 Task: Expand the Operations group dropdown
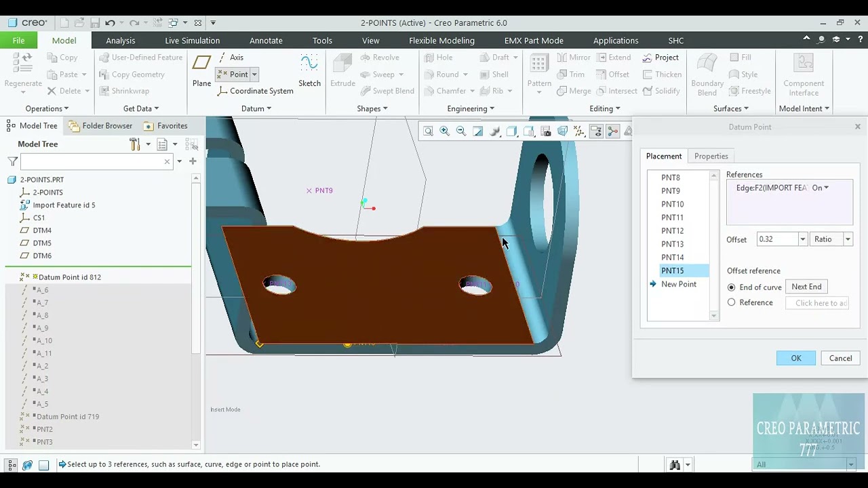pos(47,108)
